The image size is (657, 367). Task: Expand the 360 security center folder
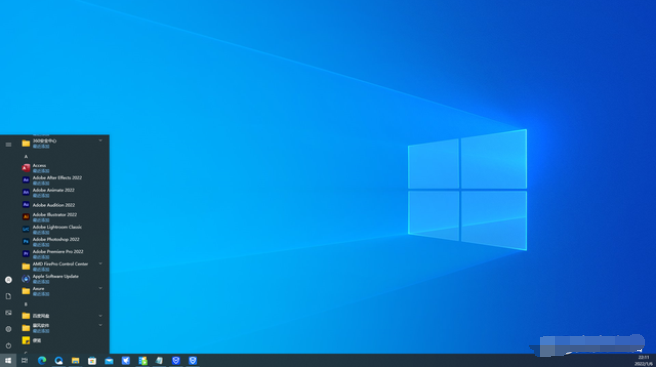[x=63, y=143]
